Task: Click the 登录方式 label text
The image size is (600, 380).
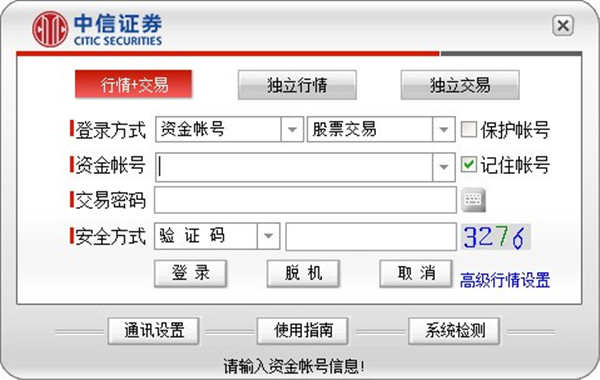Action: pyautogui.click(x=110, y=130)
